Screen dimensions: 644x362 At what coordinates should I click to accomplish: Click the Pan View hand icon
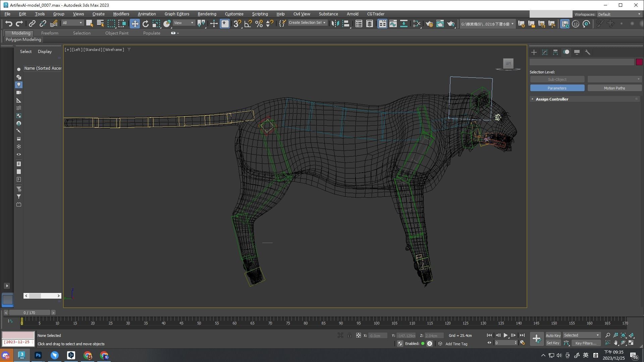pos(616,343)
